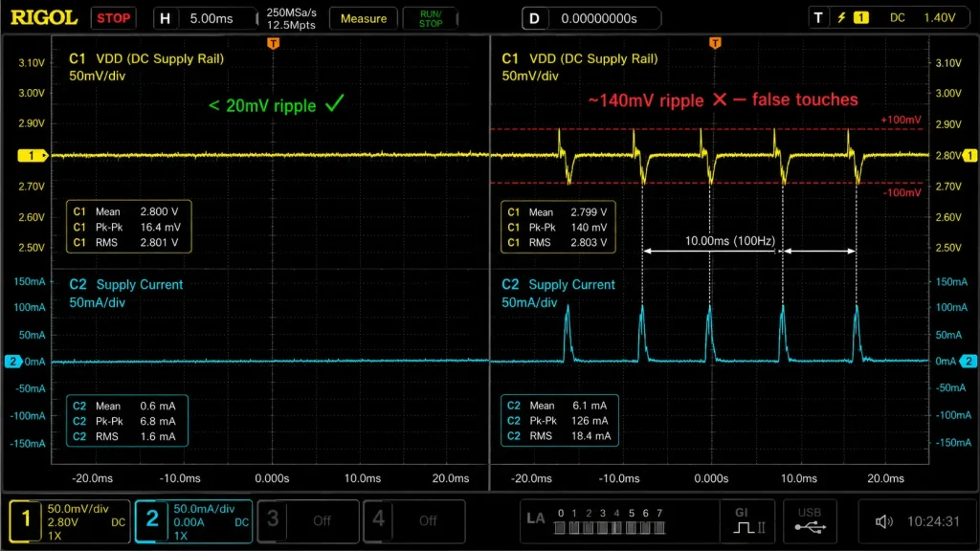The width and height of the screenshot is (980, 551).
Task: Click the orange trigger position marker in left plot
Action: pyautogui.click(x=273, y=43)
